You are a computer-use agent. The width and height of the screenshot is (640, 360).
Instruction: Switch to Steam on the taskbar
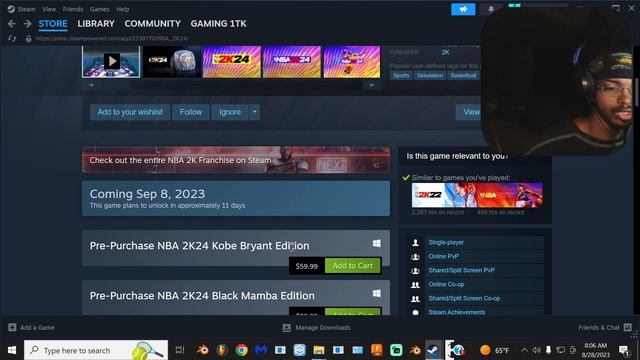[x=433, y=350]
